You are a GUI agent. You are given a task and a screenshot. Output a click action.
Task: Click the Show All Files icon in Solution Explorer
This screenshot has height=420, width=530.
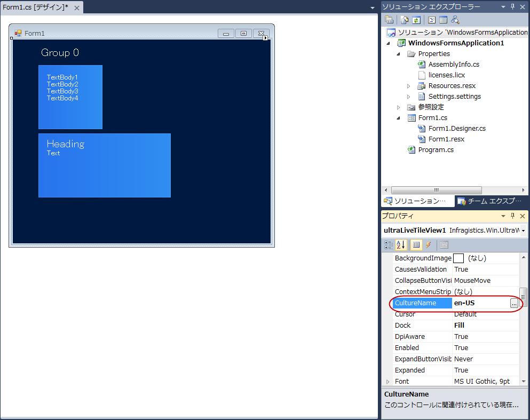pyautogui.click(x=404, y=20)
